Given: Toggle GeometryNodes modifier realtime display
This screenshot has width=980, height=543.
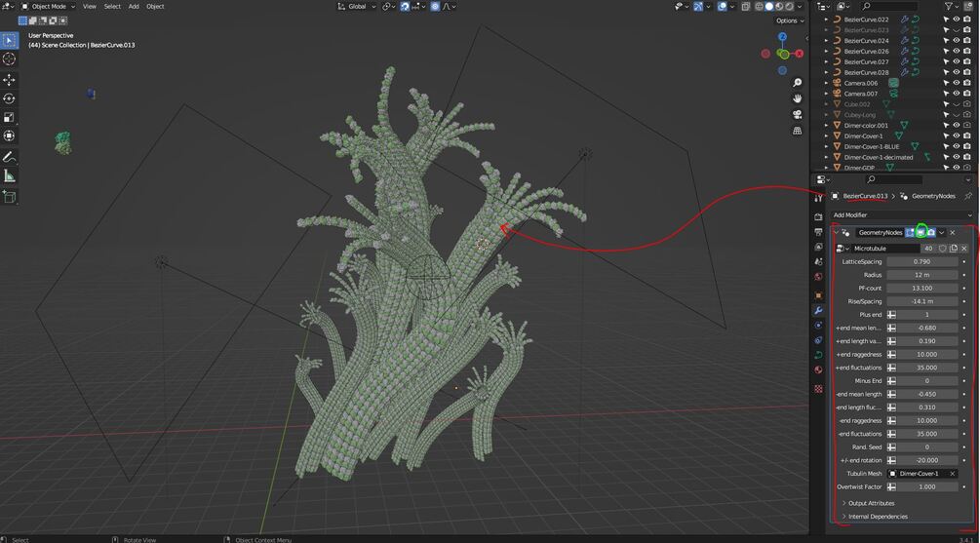Looking at the screenshot, I should 921,232.
